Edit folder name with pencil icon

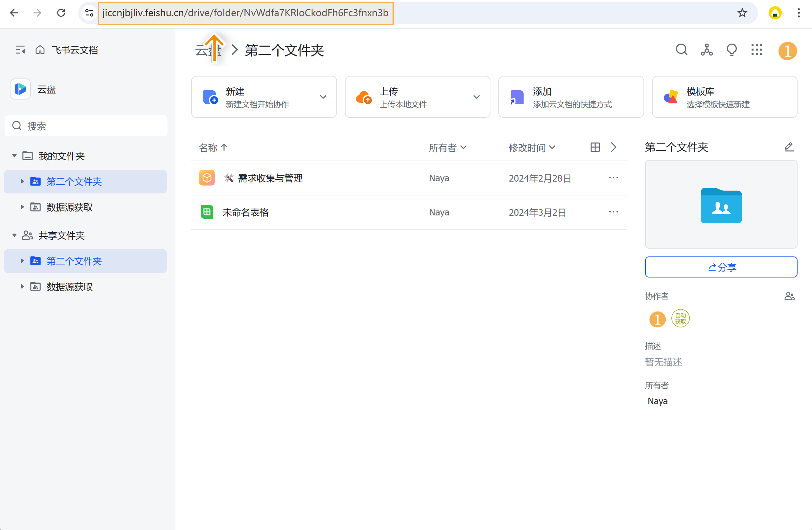pyautogui.click(x=789, y=147)
